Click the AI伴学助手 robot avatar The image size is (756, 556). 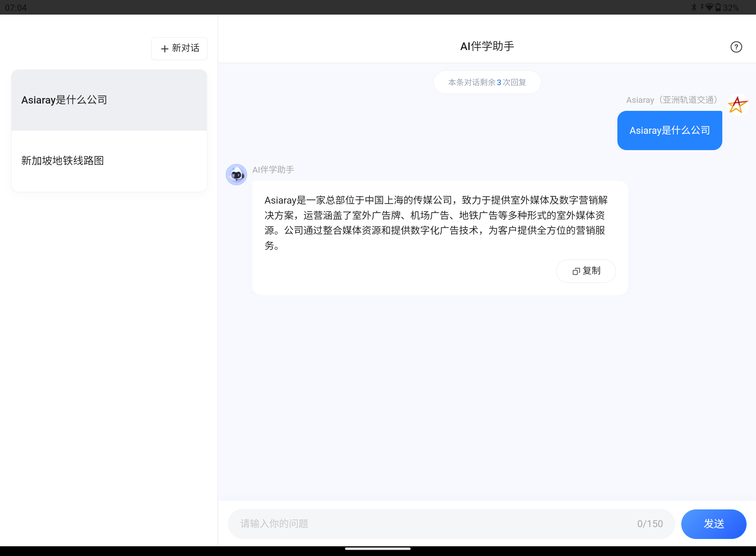(236, 174)
